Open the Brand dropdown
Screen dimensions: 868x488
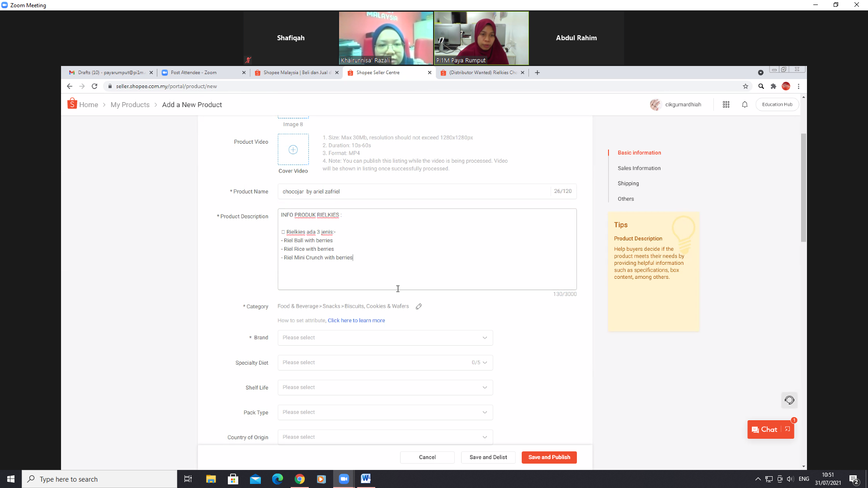[x=385, y=338]
